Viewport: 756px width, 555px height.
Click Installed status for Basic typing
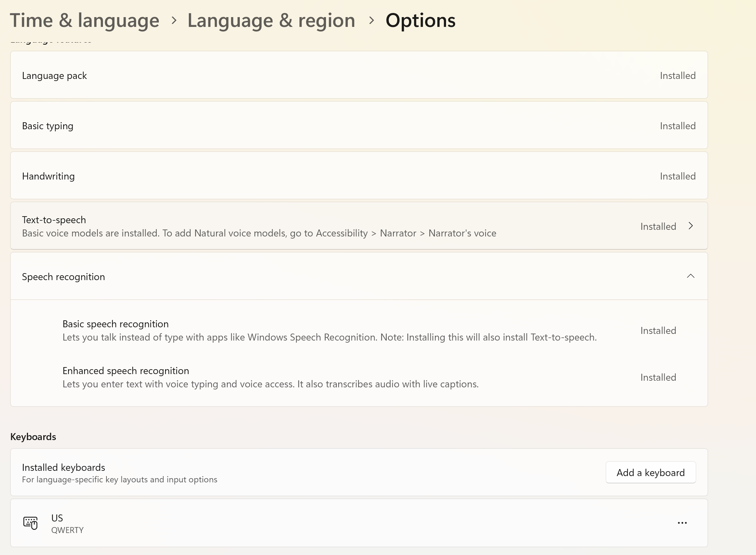pos(677,126)
